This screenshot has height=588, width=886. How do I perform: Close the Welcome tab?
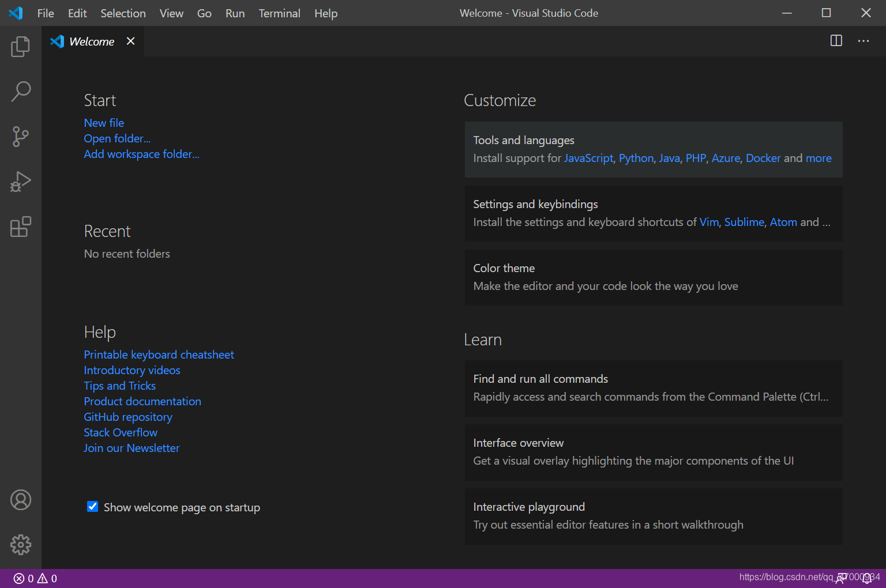click(x=131, y=41)
